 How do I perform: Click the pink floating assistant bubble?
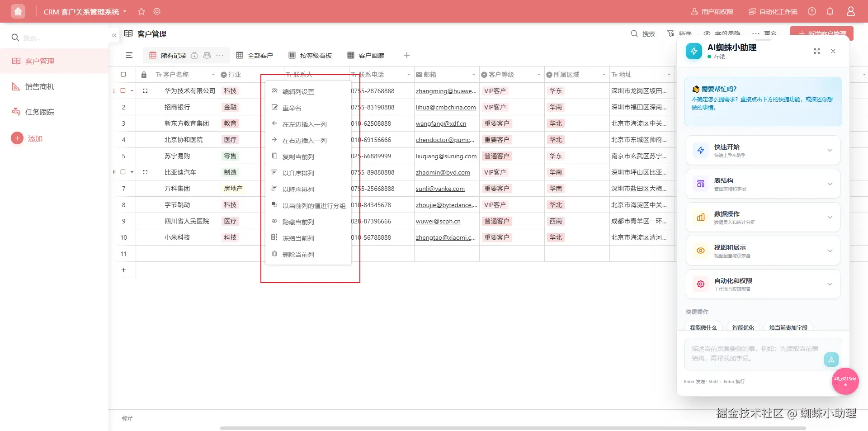click(845, 381)
